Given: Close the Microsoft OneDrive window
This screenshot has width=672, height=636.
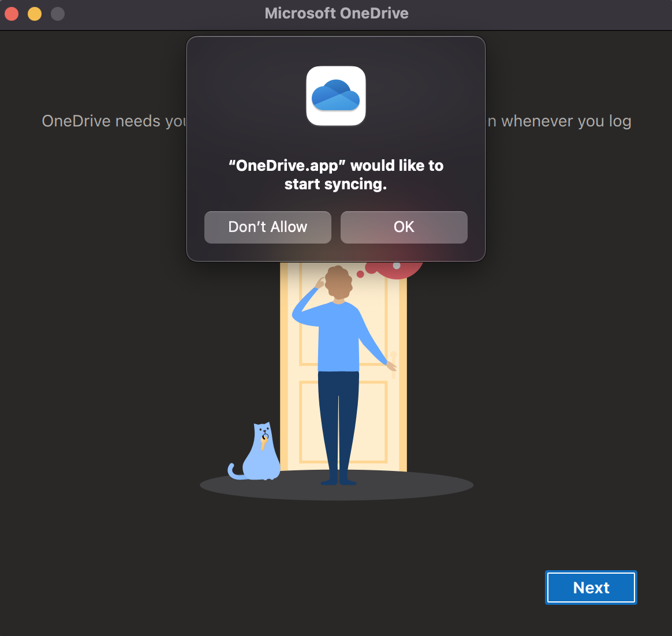Looking at the screenshot, I should pyautogui.click(x=12, y=14).
